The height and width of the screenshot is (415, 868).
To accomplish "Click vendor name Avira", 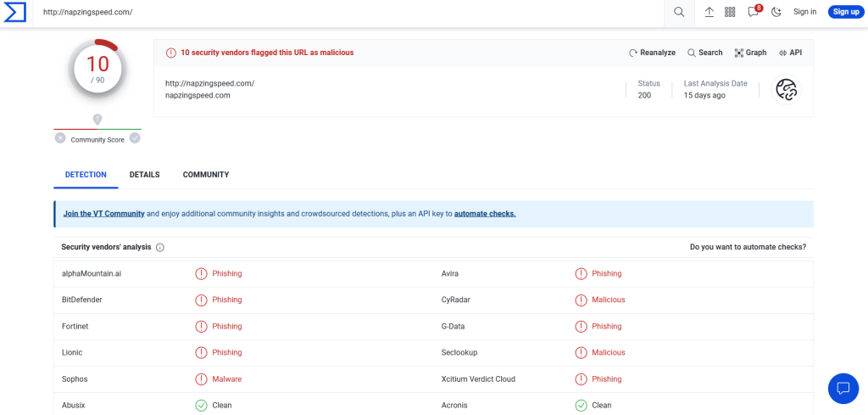I will pos(450,274).
